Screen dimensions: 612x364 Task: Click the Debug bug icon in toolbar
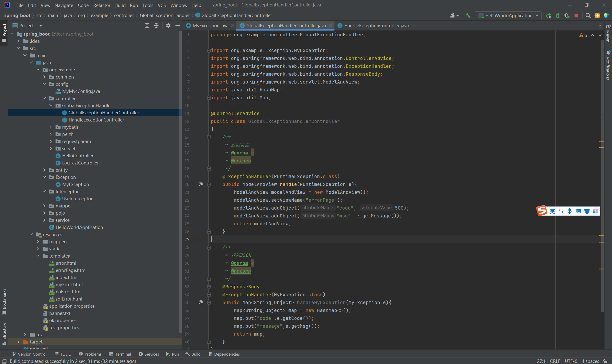(x=558, y=16)
